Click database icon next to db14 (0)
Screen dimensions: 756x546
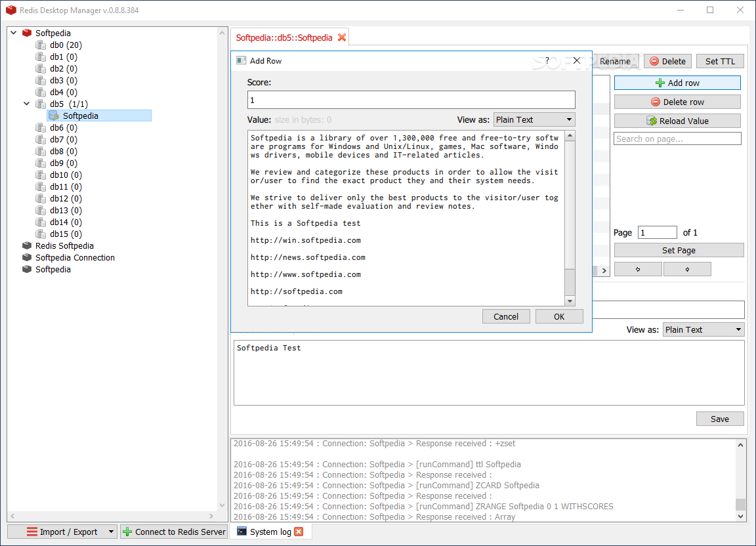pos(41,222)
